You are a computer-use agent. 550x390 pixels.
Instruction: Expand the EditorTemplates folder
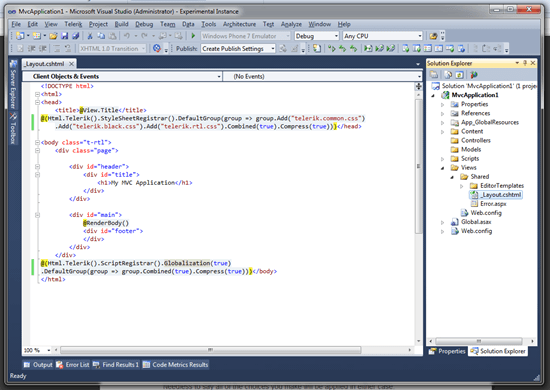click(462, 186)
